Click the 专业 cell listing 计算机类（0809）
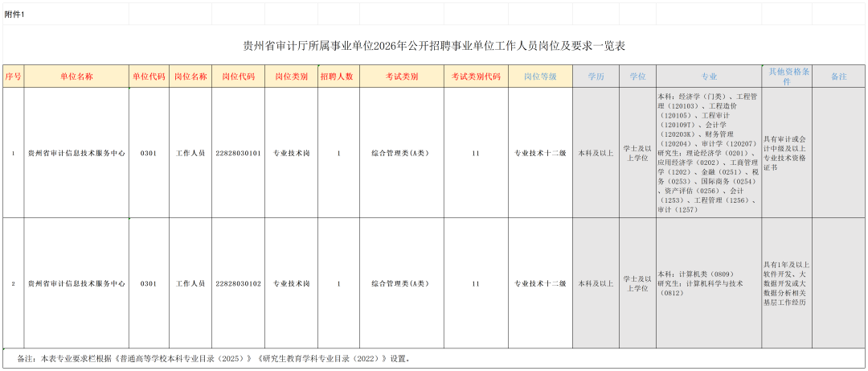 (x=709, y=283)
